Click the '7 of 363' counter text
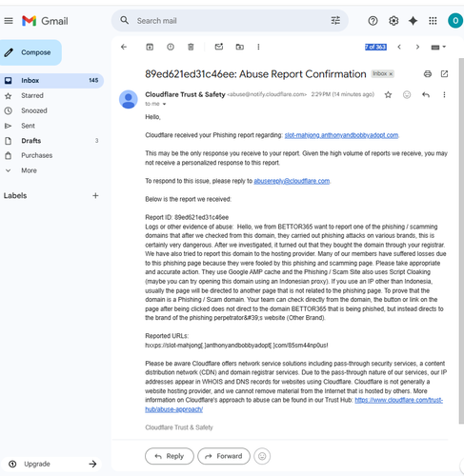464x476 pixels. click(375, 47)
